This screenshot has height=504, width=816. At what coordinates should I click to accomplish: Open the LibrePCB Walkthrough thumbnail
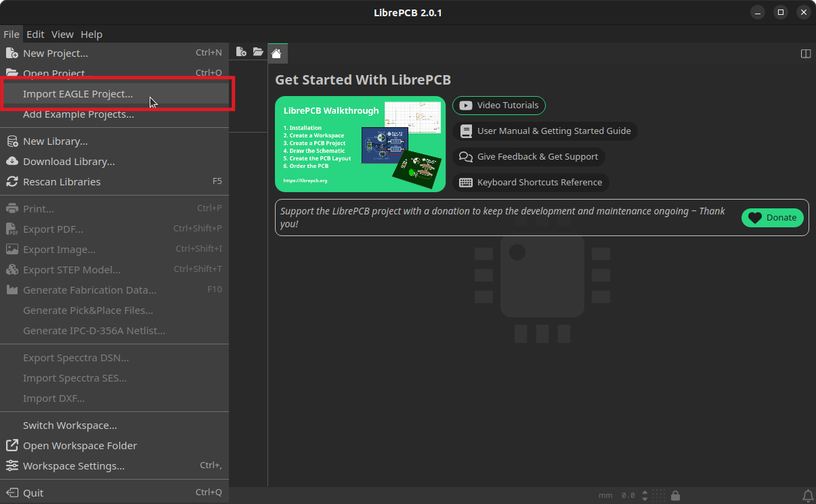click(360, 144)
